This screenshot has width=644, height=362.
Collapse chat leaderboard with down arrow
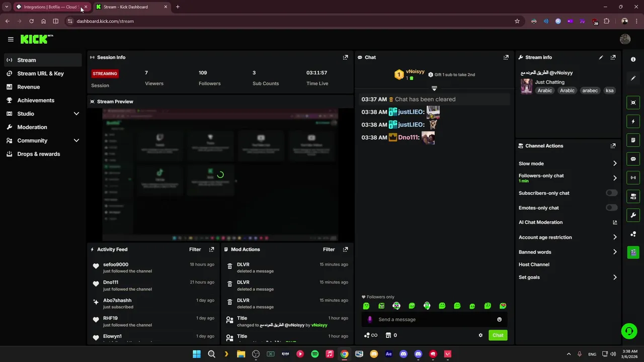tap(434, 88)
